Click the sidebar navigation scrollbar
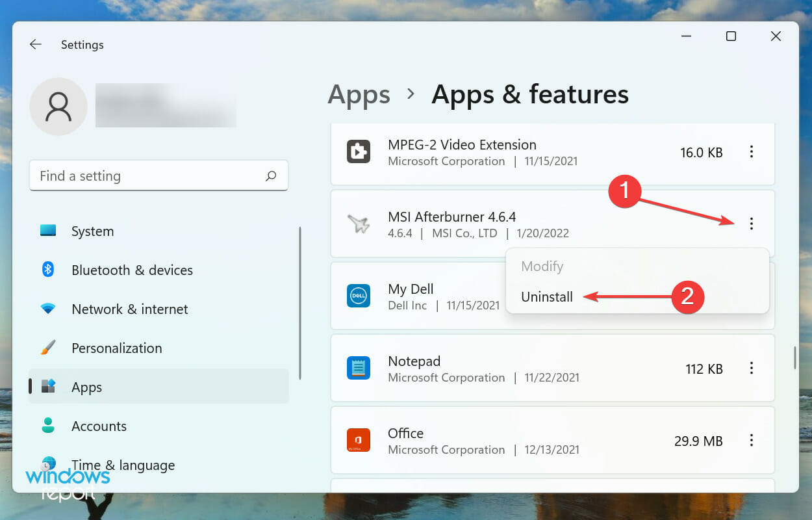Viewport: 812px width, 520px height. [x=299, y=303]
